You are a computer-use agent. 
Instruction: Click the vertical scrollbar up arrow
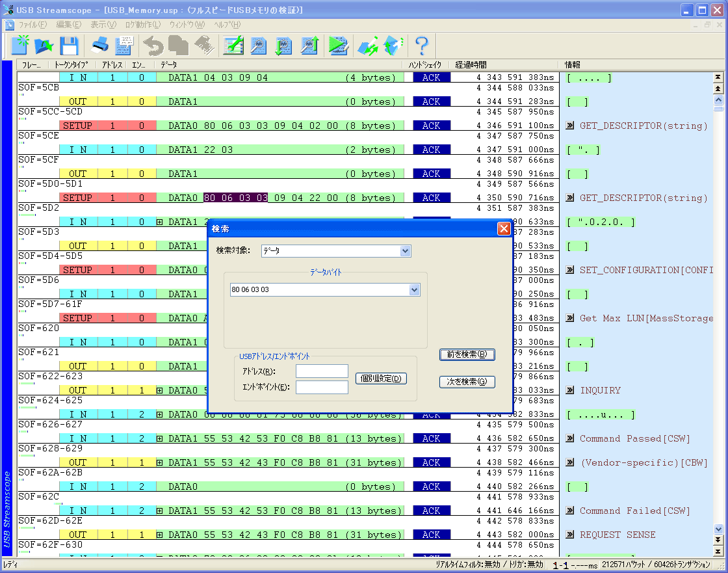coord(718,100)
